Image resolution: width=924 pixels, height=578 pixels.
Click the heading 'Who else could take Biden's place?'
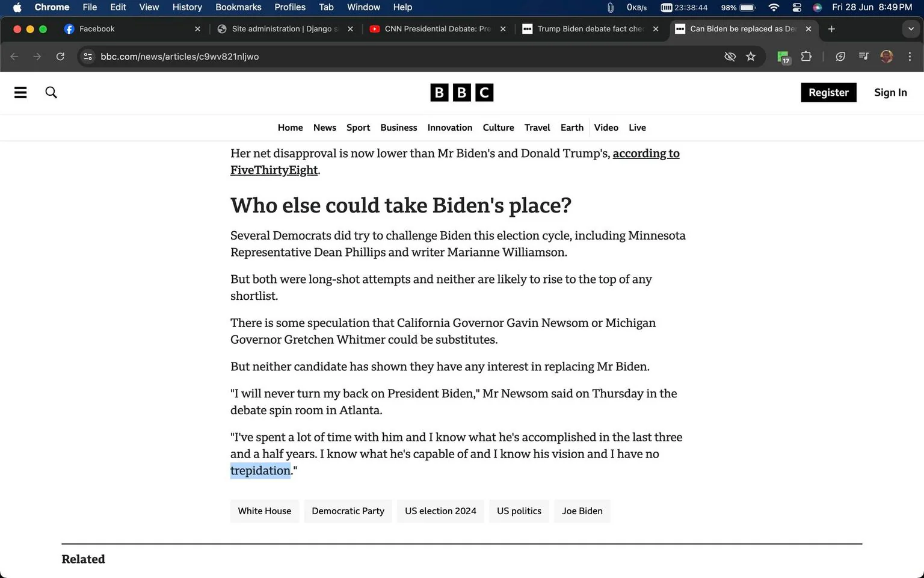click(x=401, y=205)
